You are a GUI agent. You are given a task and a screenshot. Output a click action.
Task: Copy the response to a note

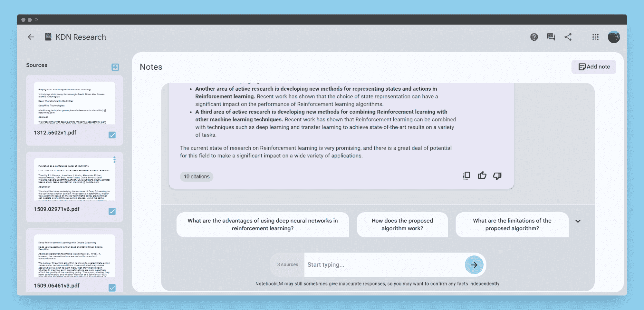[x=466, y=176]
